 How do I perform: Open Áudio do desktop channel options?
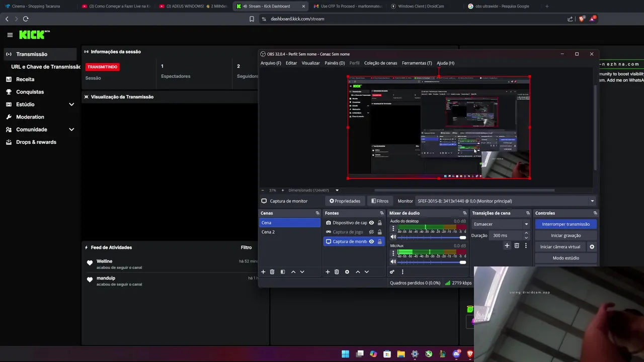point(393,228)
